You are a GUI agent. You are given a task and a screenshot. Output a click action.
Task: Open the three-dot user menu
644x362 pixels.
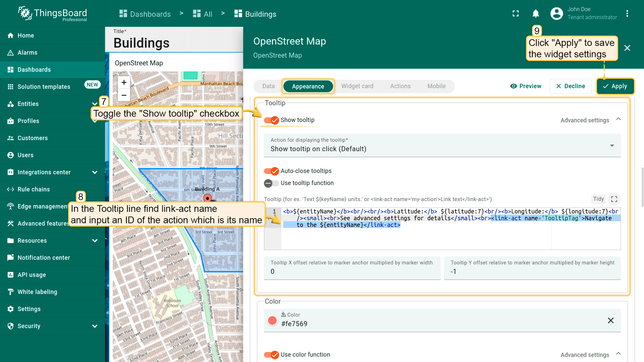[x=627, y=14]
